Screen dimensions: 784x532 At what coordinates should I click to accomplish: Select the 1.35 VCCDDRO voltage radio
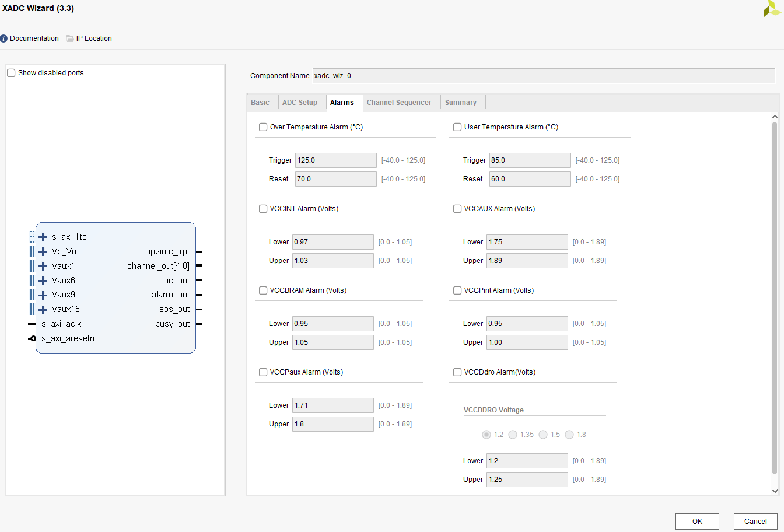pyautogui.click(x=513, y=435)
